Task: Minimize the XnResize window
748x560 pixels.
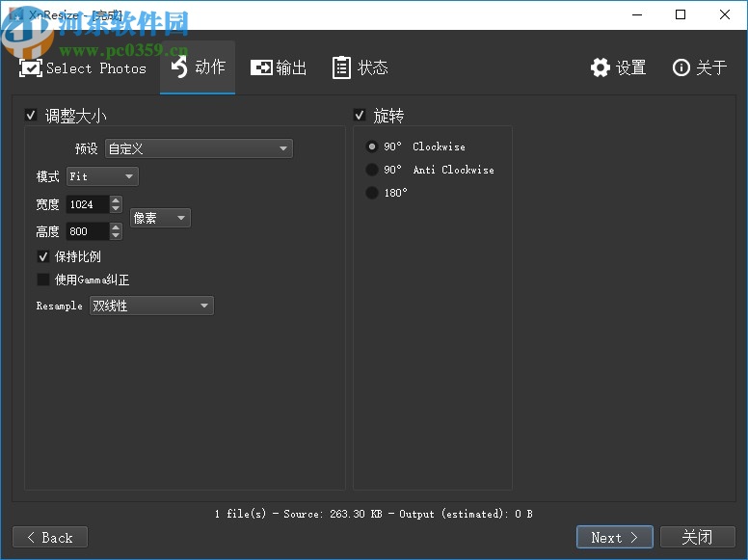Action: click(x=637, y=14)
